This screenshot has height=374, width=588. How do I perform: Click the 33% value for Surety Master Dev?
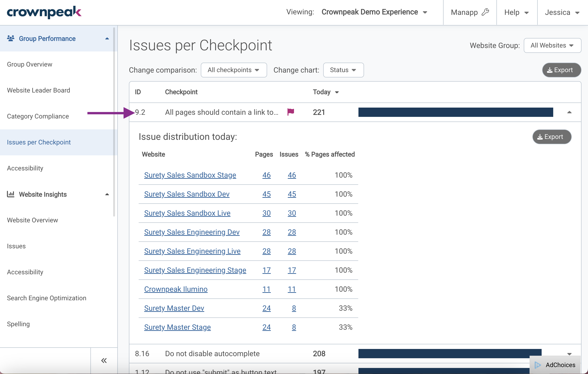345,308
